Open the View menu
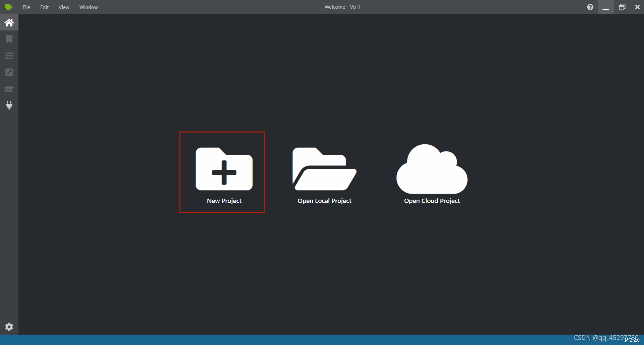The height and width of the screenshot is (345, 644). [x=64, y=7]
